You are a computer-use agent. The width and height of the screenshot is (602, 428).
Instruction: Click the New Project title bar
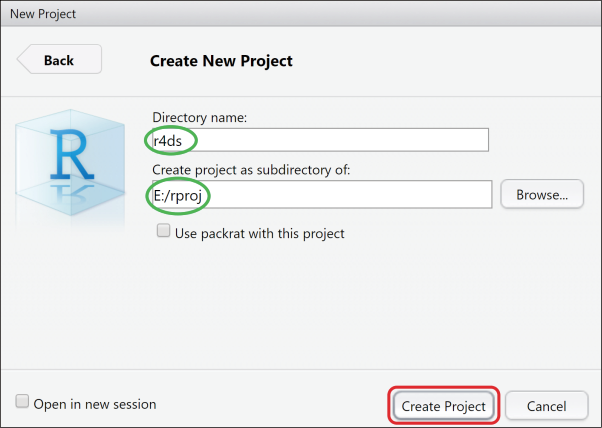click(300, 14)
